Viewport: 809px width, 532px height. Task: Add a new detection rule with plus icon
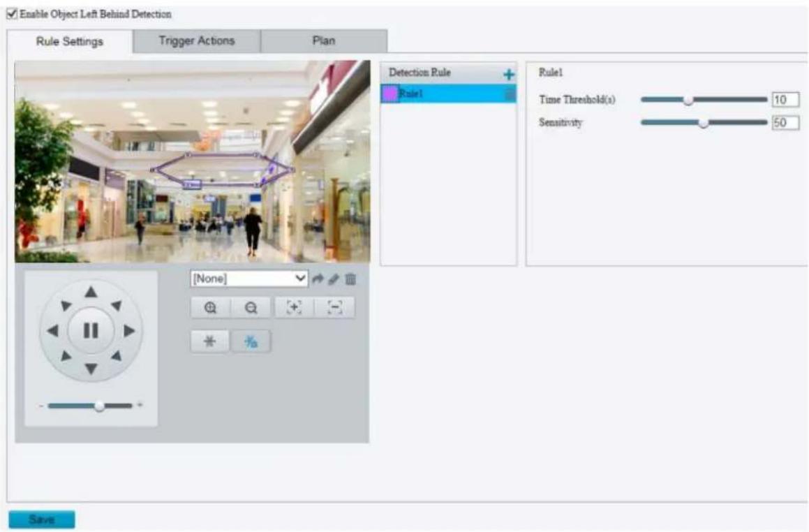[x=509, y=75]
